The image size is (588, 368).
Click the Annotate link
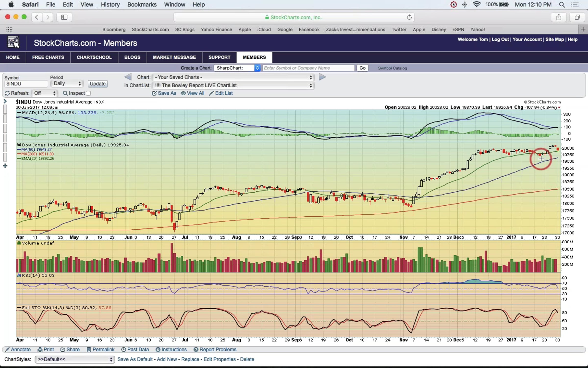(x=18, y=350)
